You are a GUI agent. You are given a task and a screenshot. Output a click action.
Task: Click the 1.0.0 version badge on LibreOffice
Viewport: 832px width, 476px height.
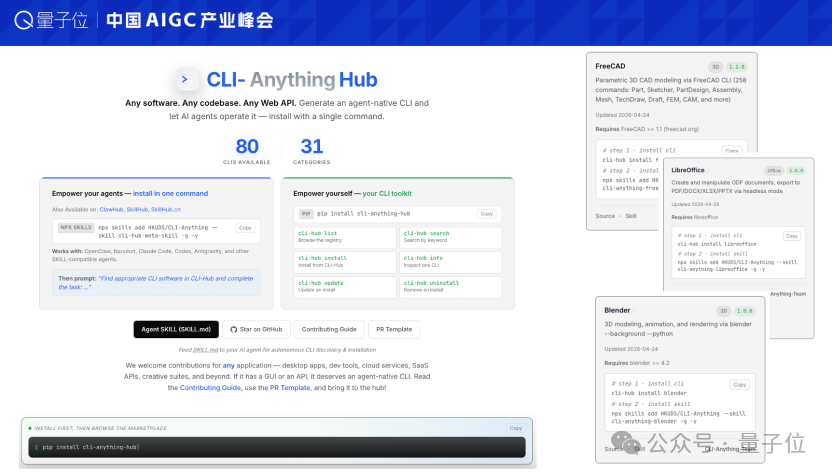pyautogui.click(x=796, y=170)
